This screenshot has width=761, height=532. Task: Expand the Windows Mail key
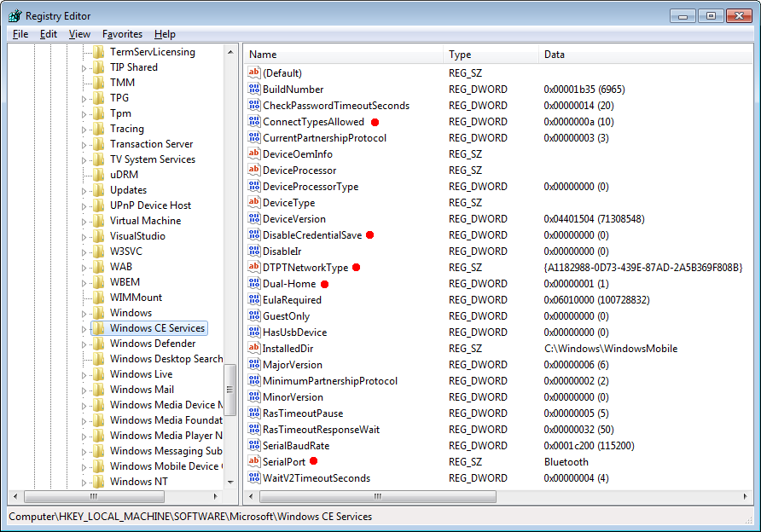84,390
